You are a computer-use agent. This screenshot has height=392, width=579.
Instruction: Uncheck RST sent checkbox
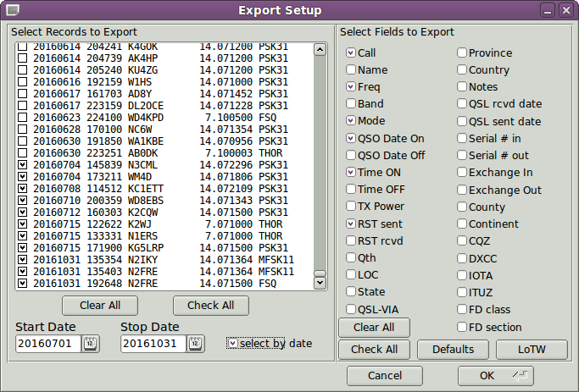point(351,224)
